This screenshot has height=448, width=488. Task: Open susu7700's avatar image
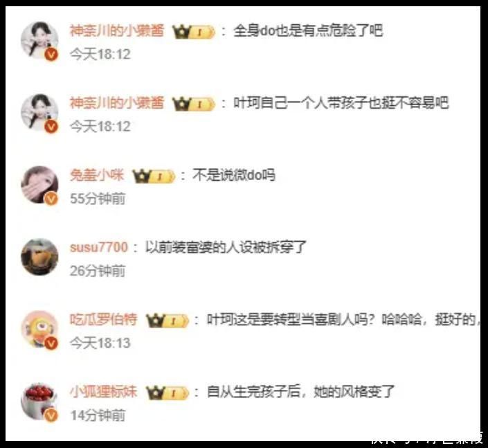(x=39, y=257)
